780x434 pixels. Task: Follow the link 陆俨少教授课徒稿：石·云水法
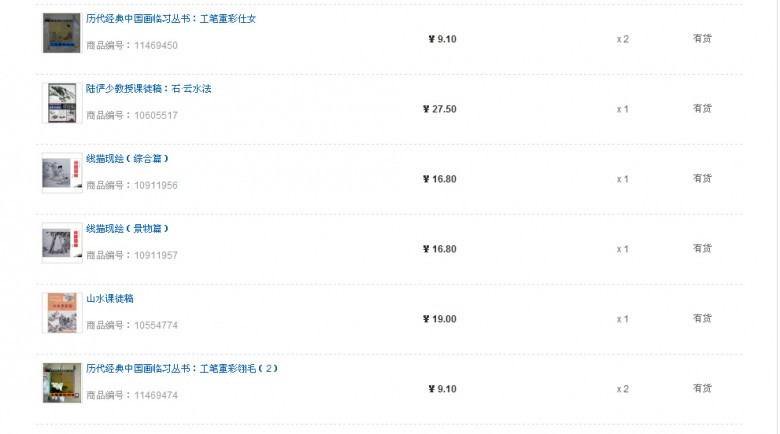pyautogui.click(x=148, y=89)
